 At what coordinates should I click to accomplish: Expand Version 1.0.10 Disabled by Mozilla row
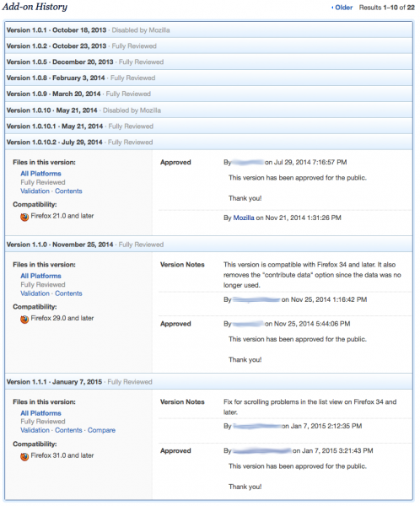tap(208, 110)
